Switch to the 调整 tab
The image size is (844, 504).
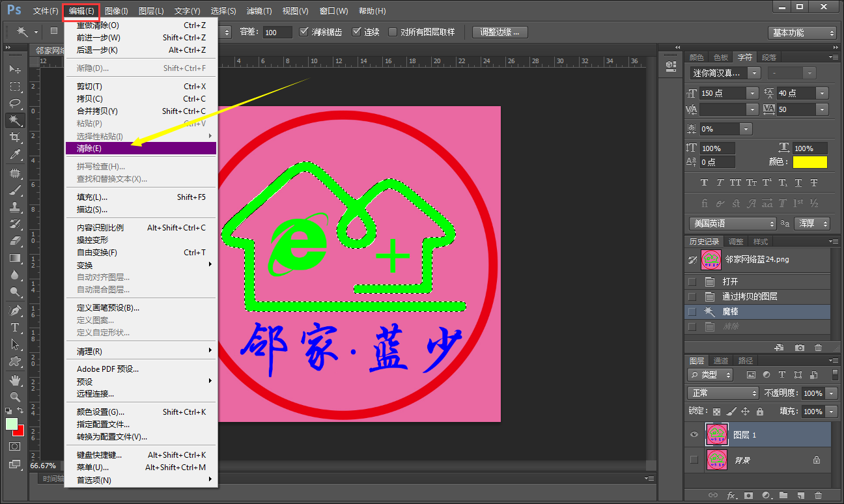coord(736,242)
